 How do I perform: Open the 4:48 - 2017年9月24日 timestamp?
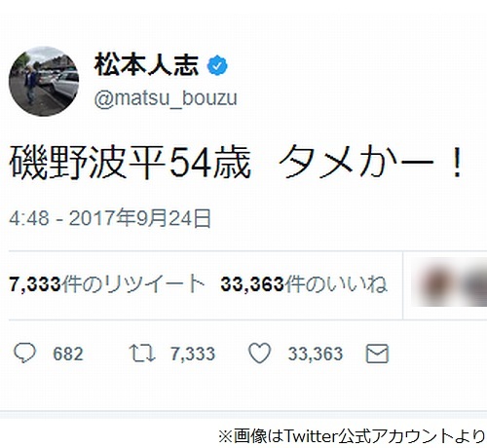(x=110, y=218)
